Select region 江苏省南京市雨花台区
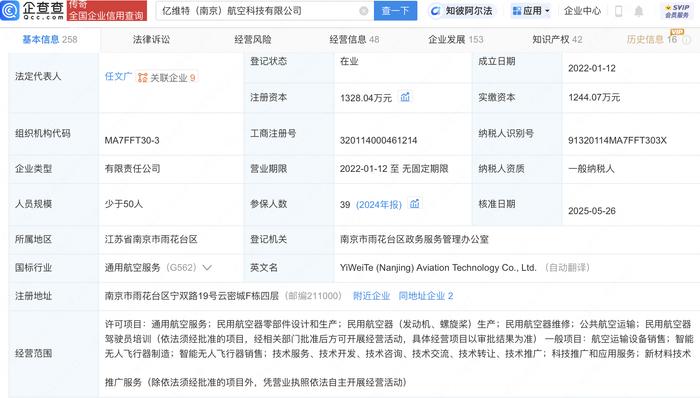Screen dimensions: 700x398 pos(151,240)
